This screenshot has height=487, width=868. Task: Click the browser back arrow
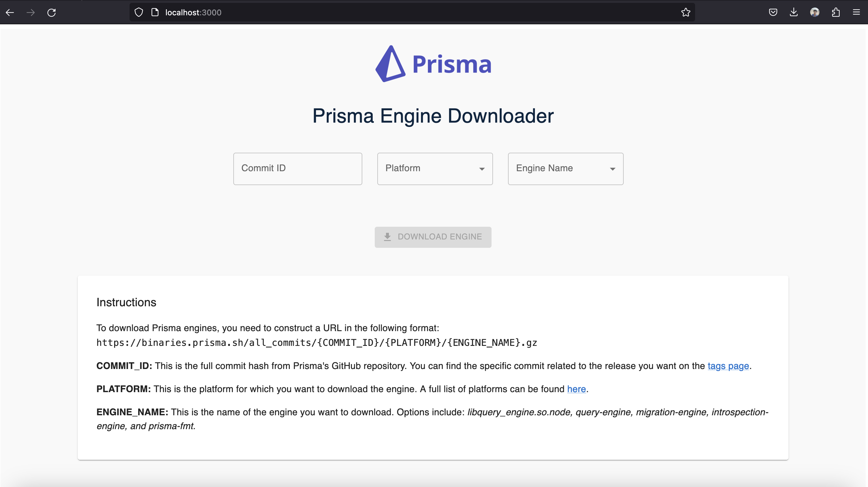point(10,12)
